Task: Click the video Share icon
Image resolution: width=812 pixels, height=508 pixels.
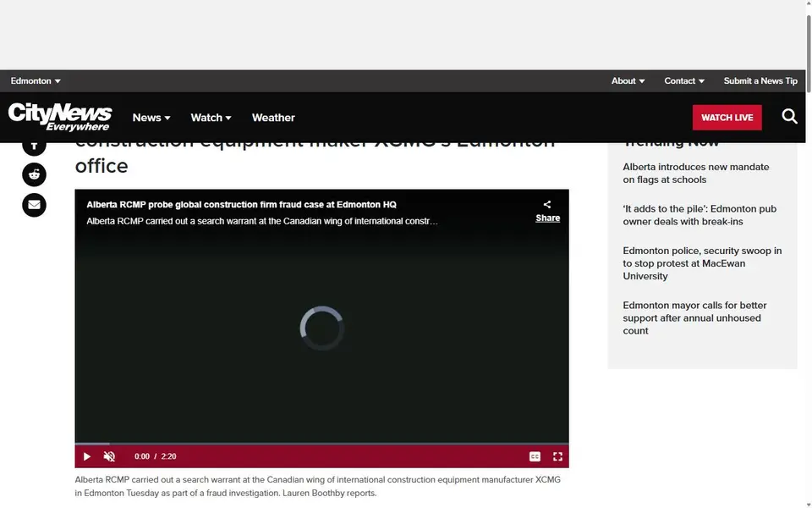Action: [547, 211]
